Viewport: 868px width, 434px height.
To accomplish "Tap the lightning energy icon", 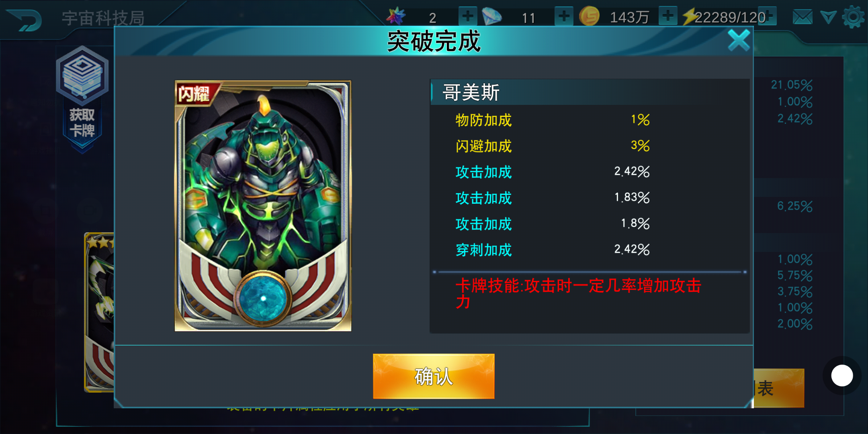I will (690, 17).
